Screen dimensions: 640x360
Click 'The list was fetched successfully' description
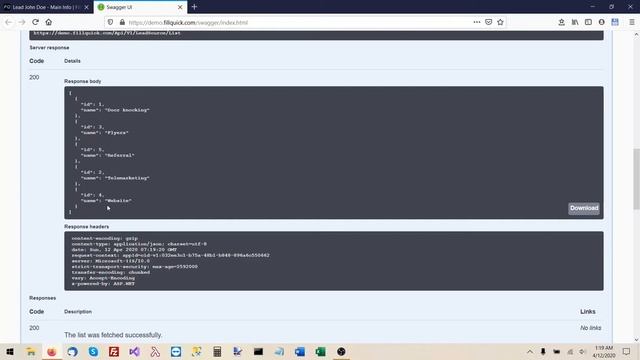click(x=113, y=335)
